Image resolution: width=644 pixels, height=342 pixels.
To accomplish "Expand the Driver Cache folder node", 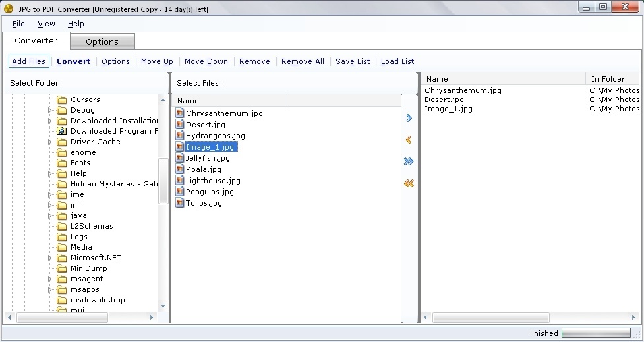I will pyautogui.click(x=49, y=142).
